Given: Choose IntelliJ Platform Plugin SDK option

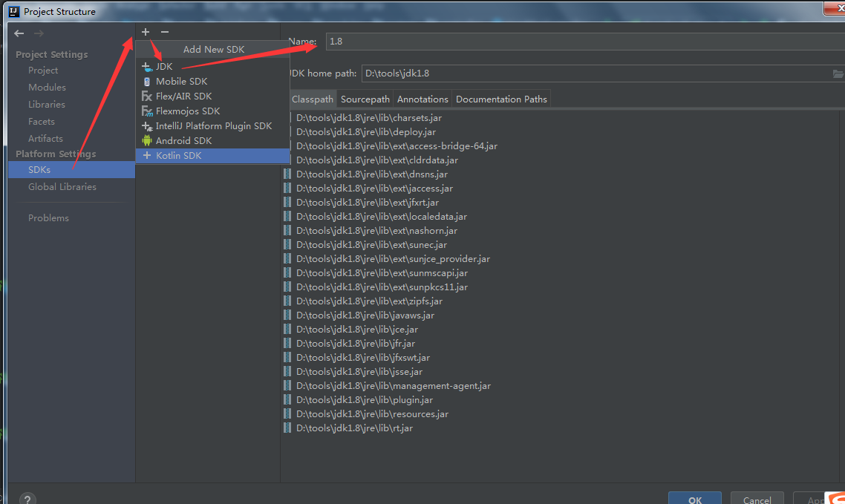Looking at the screenshot, I should 212,126.
